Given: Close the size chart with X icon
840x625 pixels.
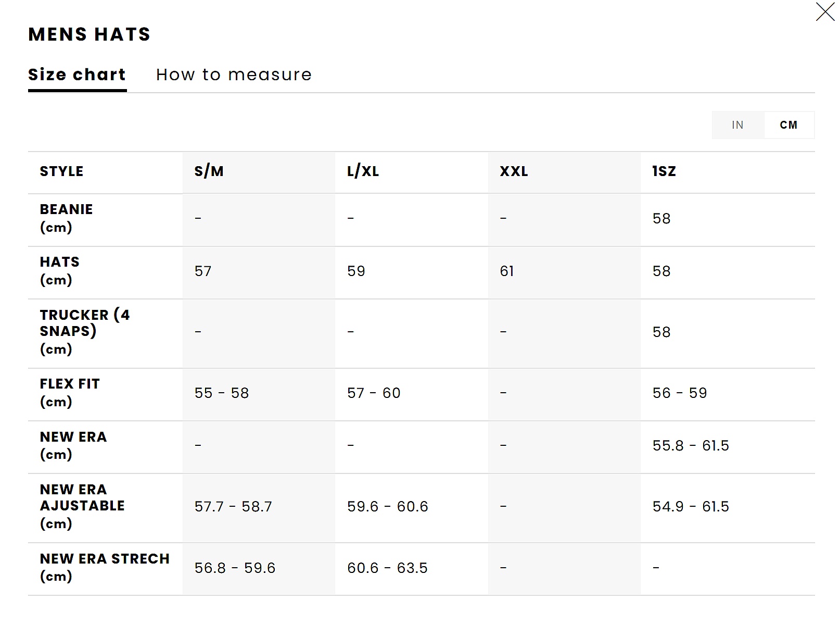Looking at the screenshot, I should coord(825,12).
